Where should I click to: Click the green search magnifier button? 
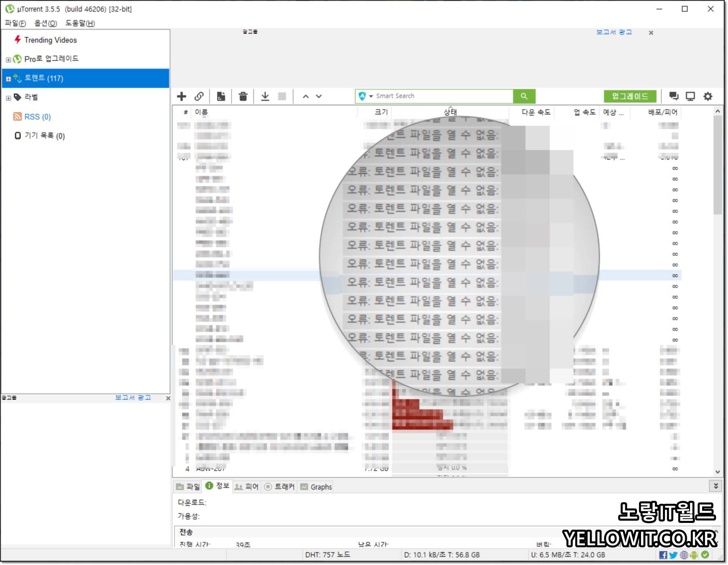(524, 96)
